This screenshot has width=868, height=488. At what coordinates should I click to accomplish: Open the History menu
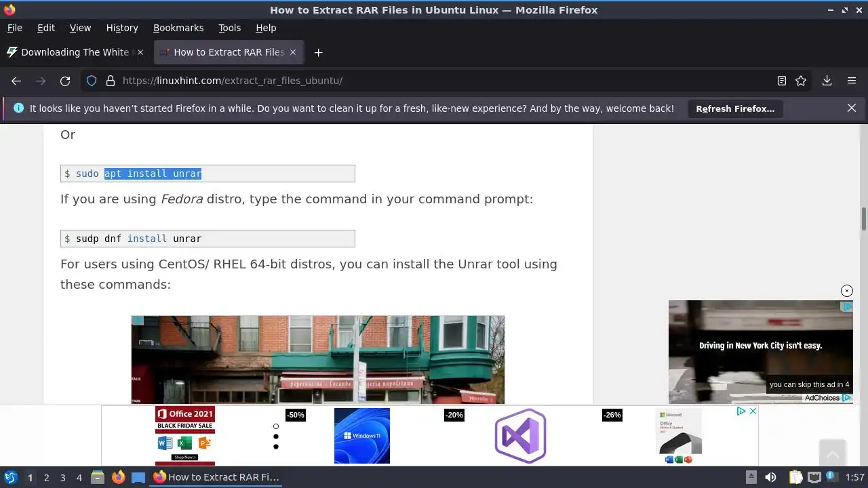click(x=122, y=28)
